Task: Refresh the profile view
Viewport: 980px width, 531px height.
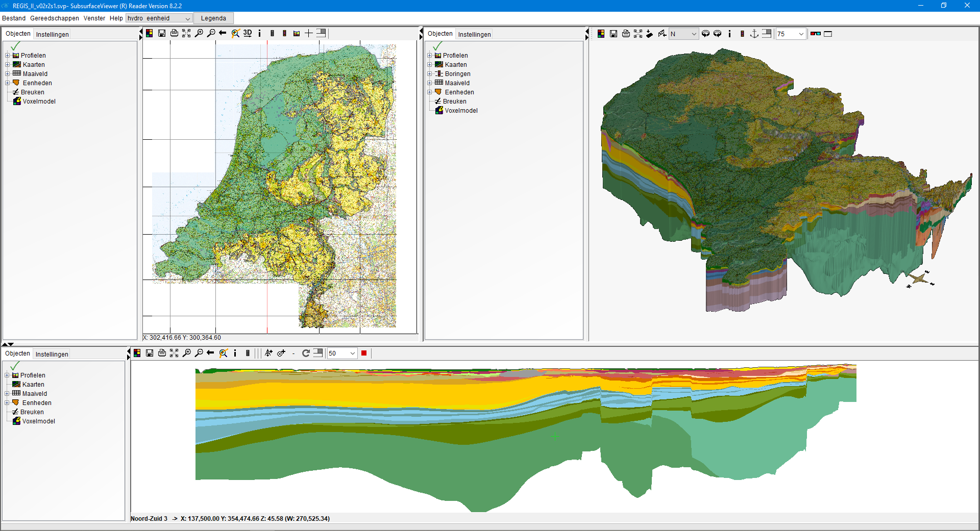Action: coord(305,353)
